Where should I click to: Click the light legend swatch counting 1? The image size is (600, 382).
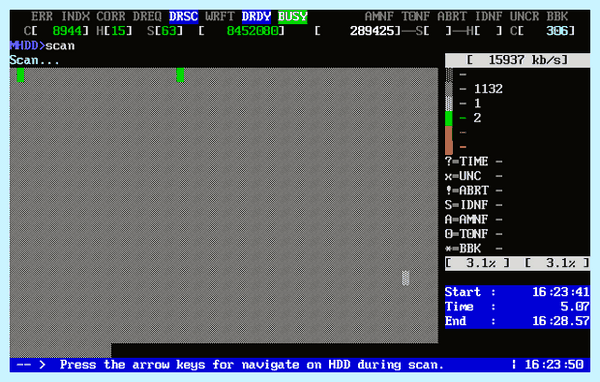click(x=449, y=104)
